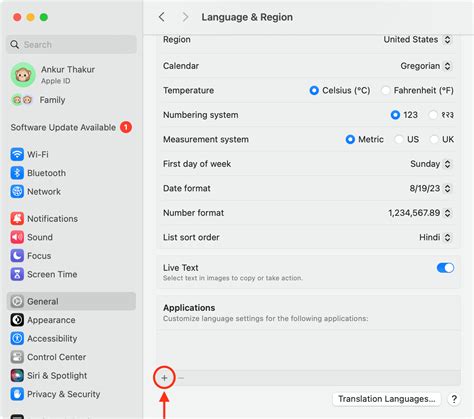Click the Notifications bell icon
Image resolution: width=474 pixels, height=419 pixels.
coord(17,219)
